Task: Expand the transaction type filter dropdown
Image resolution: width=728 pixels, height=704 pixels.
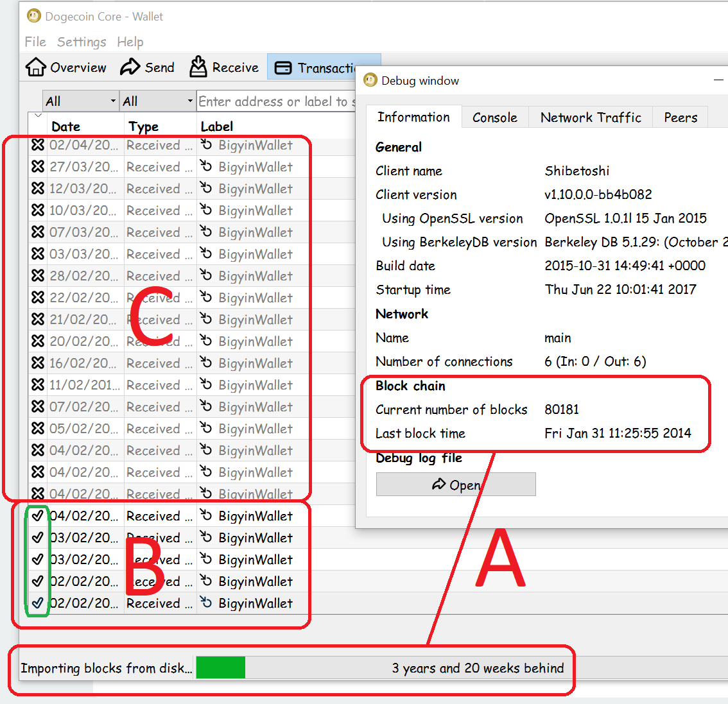Action: [x=157, y=101]
